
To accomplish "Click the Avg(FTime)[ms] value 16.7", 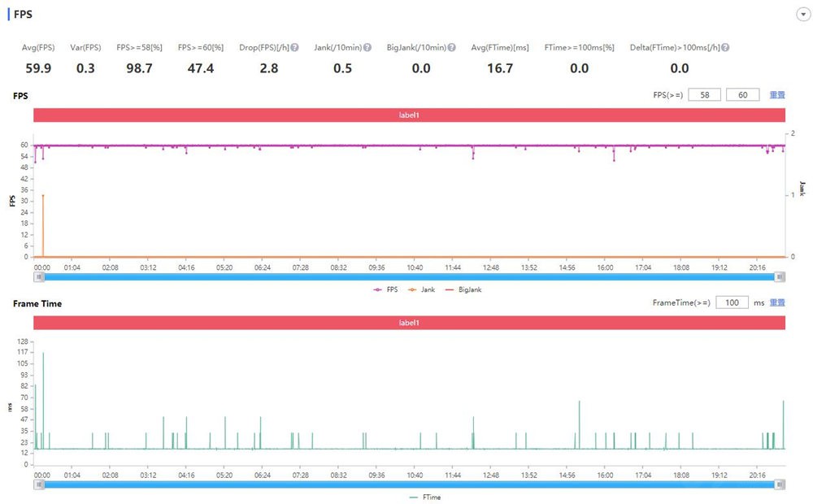I will [500, 68].
